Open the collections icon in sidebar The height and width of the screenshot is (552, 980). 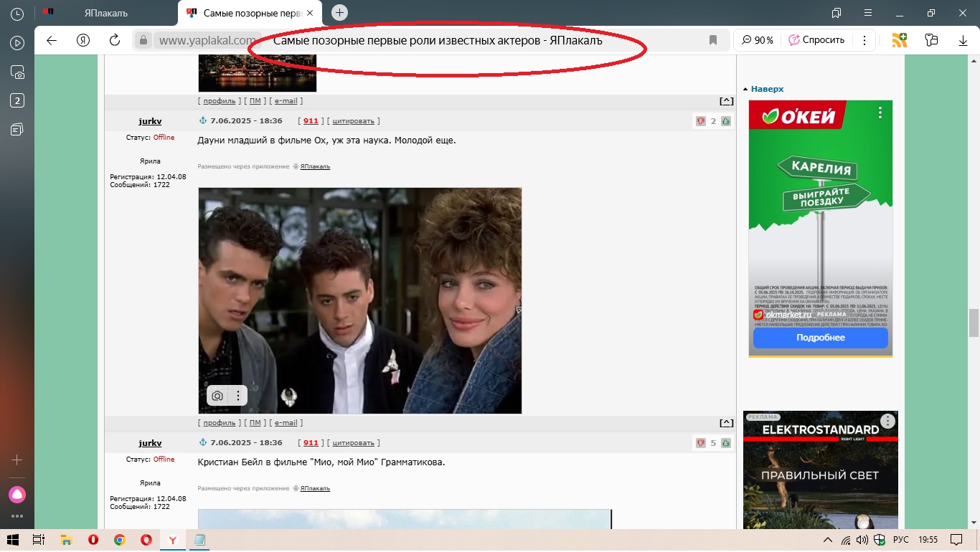pyautogui.click(x=17, y=129)
